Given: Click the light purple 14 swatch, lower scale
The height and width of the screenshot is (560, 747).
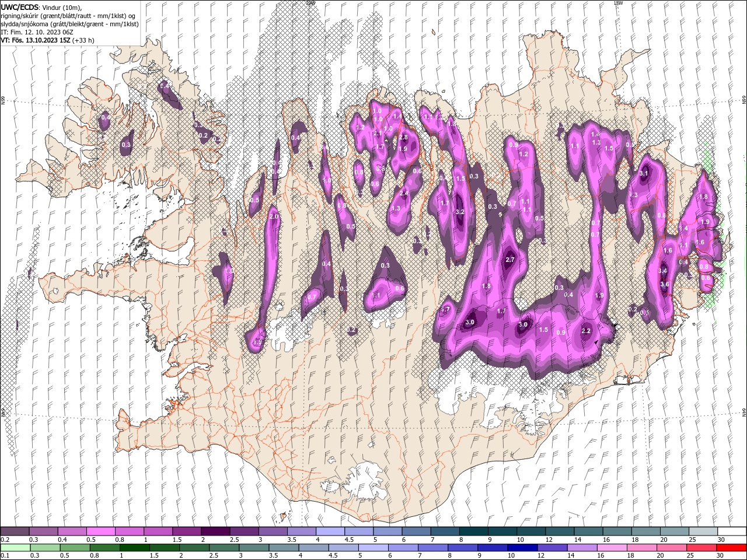Looking at the screenshot, I should click(x=582, y=548).
